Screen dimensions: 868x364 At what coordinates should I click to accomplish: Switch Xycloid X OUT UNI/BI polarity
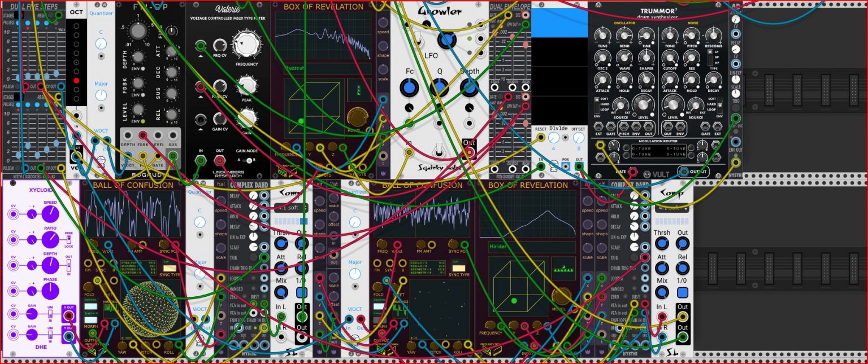click(49, 314)
